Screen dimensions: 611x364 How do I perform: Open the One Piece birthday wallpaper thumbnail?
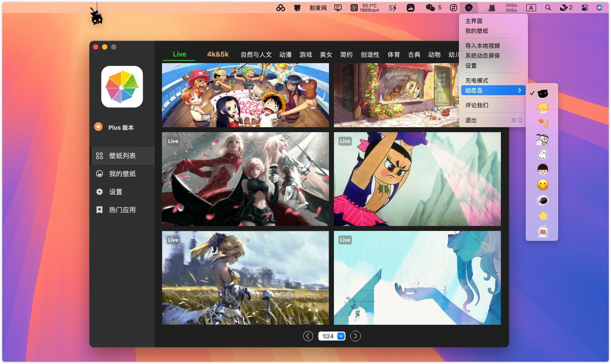coord(245,95)
